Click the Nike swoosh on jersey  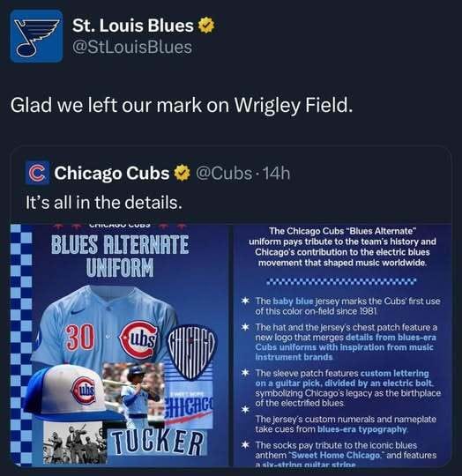click(75, 312)
